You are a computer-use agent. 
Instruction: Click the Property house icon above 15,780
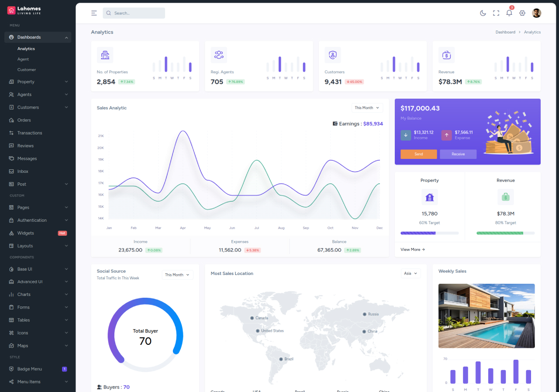[x=430, y=197]
